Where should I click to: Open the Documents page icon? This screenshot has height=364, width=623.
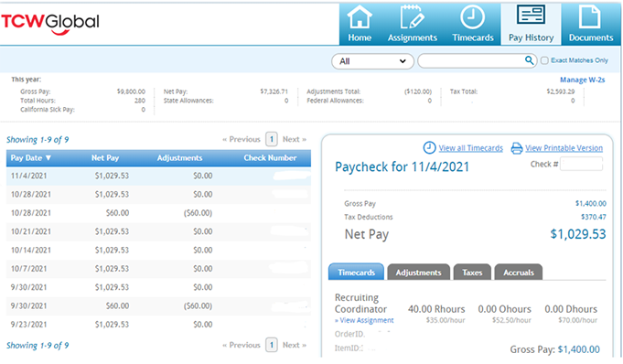click(590, 16)
